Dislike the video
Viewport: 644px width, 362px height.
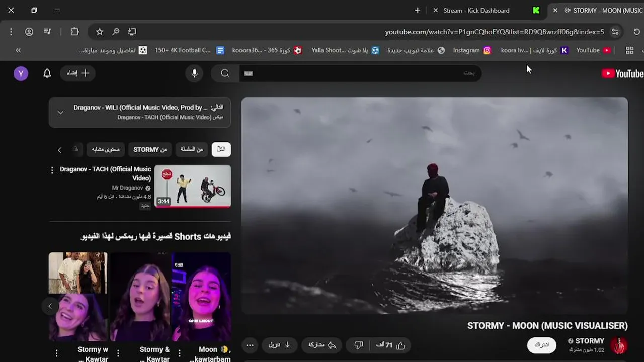[358, 345]
